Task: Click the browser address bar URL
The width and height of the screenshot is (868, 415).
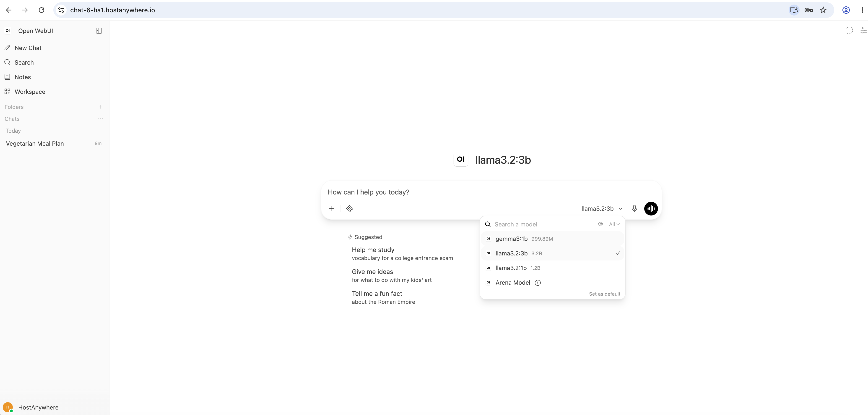Action: coord(112,10)
